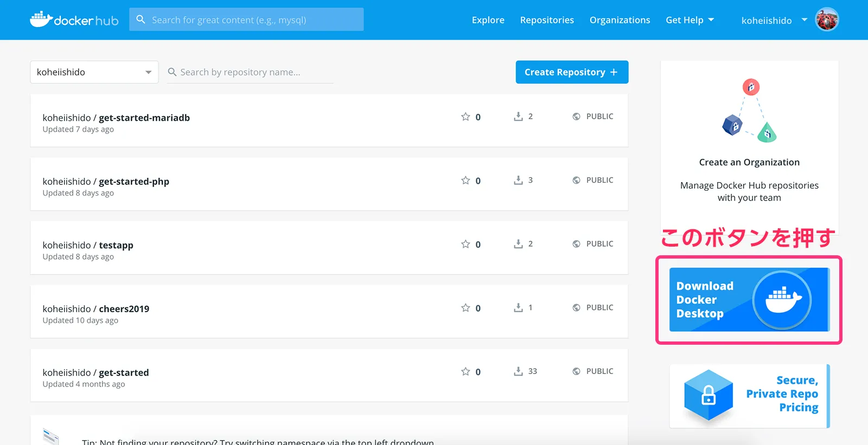Click the star icon for get-started repository

tap(465, 371)
